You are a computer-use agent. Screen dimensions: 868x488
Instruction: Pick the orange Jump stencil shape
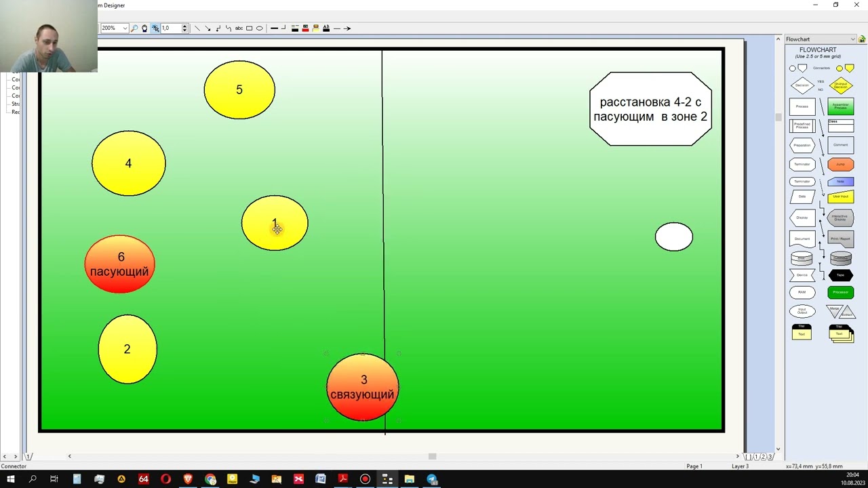[841, 164]
